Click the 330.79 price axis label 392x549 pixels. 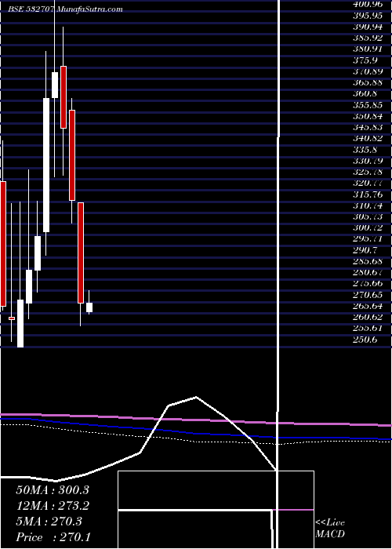coord(368,161)
